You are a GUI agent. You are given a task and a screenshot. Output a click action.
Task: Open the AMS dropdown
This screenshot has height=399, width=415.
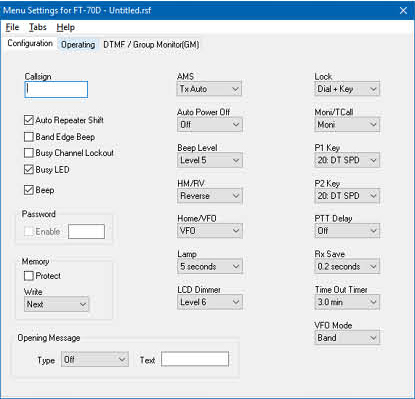[209, 89]
